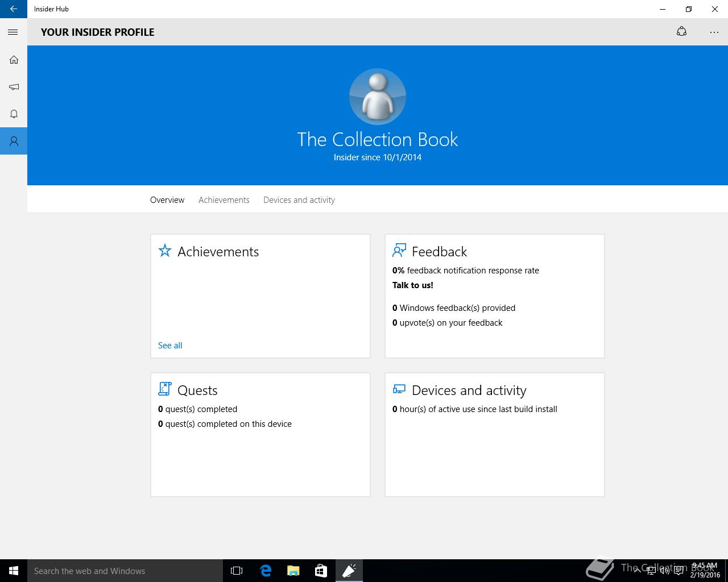The image size is (728, 582).
Task: Click '0 upvote(s) on your feedback' text
Action: click(x=448, y=323)
